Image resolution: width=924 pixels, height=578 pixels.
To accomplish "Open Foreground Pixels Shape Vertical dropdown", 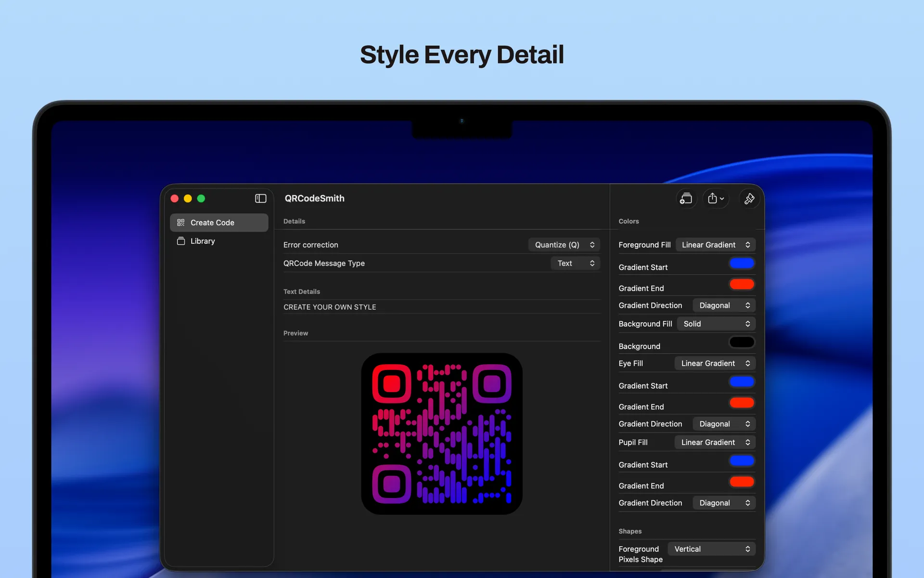I will (711, 549).
